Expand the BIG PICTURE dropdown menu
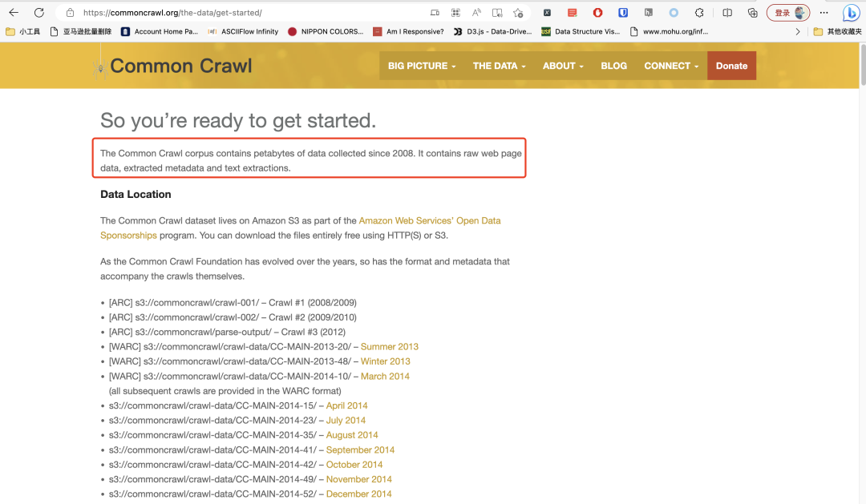Image resolution: width=866 pixels, height=504 pixels. point(422,66)
